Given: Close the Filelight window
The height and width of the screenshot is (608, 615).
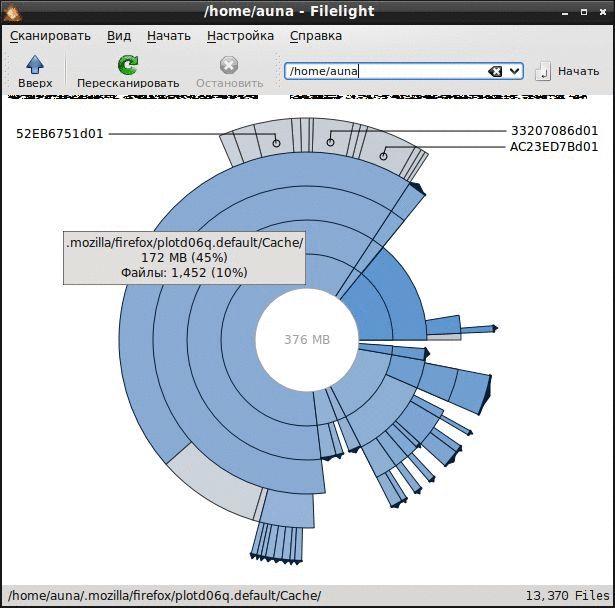Looking at the screenshot, I should pyautogui.click(x=603, y=12).
